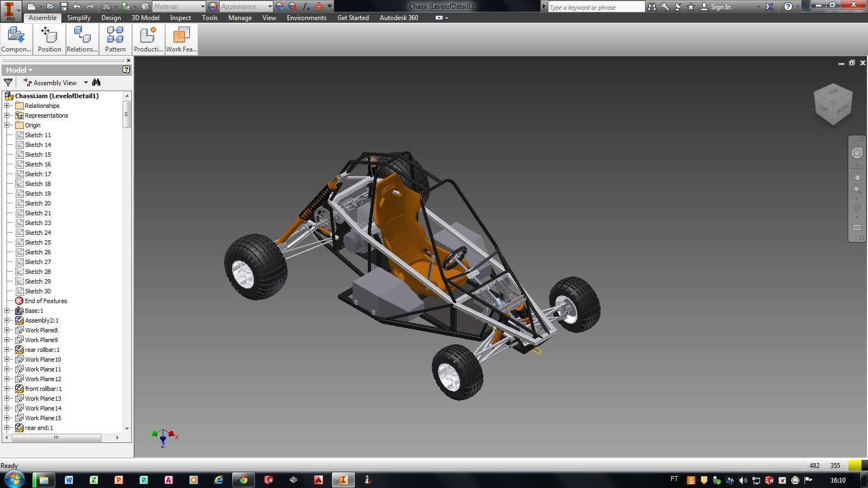Click the volume icon in system tray

[743, 480]
